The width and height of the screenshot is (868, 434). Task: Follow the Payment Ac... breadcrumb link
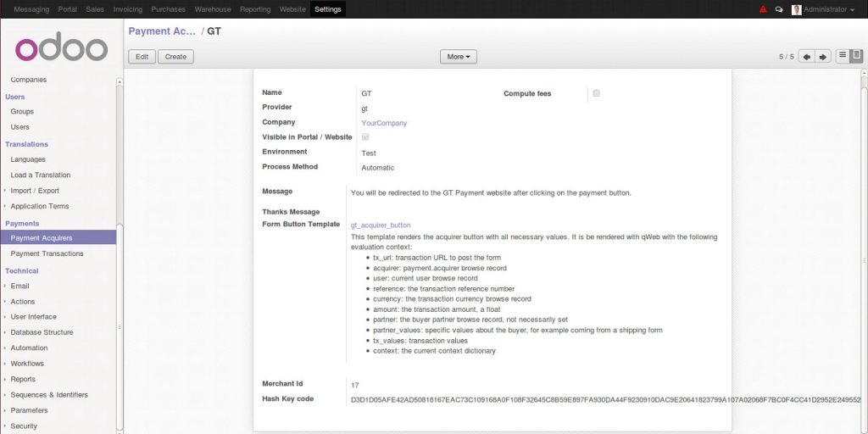(162, 31)
